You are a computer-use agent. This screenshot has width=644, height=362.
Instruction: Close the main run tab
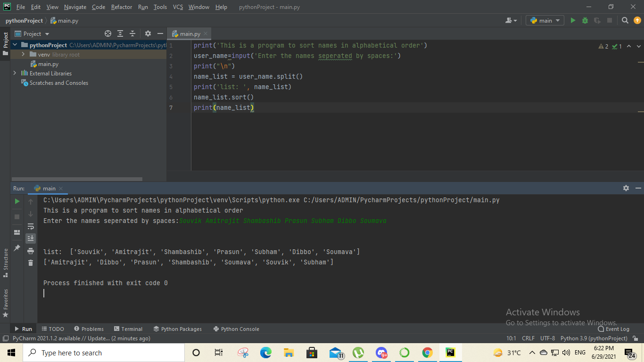[61, 189]
